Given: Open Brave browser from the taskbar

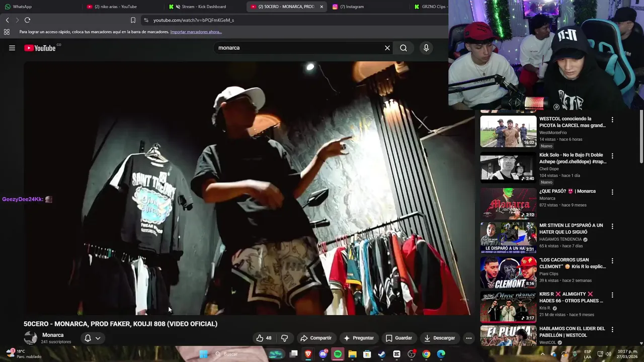Looking at the screenshot, I should pos(308,354).
